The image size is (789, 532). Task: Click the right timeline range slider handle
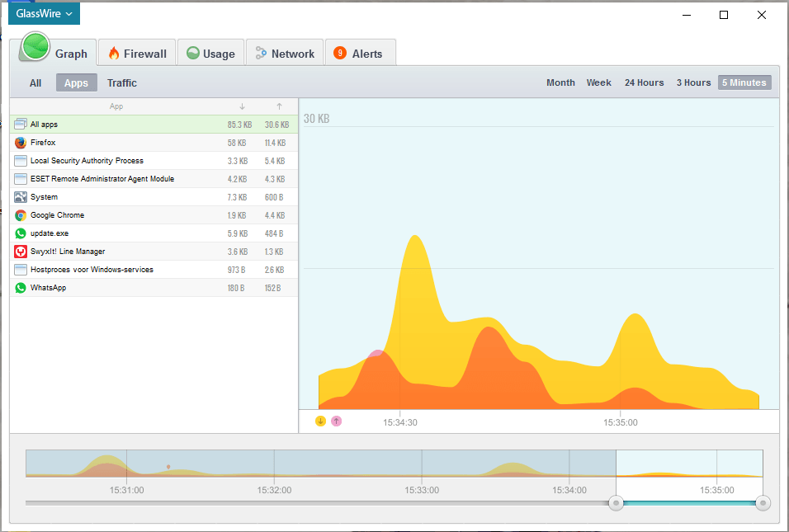point(763,503)
